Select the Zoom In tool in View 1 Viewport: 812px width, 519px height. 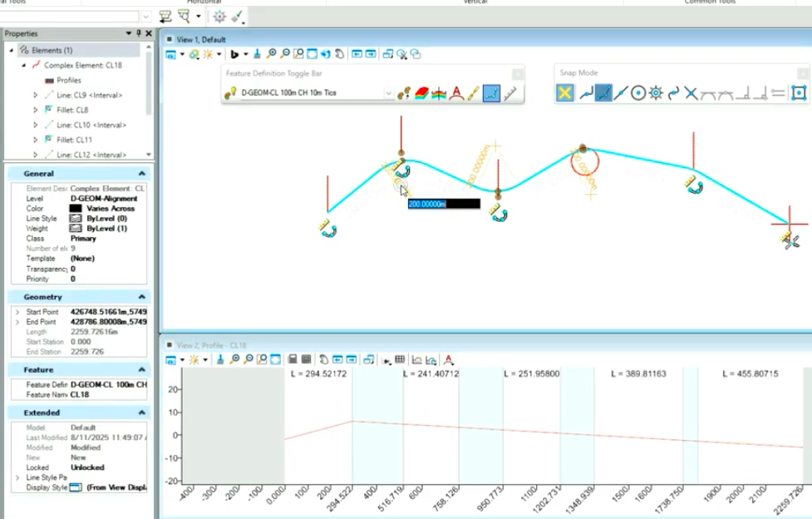point(270,54)
